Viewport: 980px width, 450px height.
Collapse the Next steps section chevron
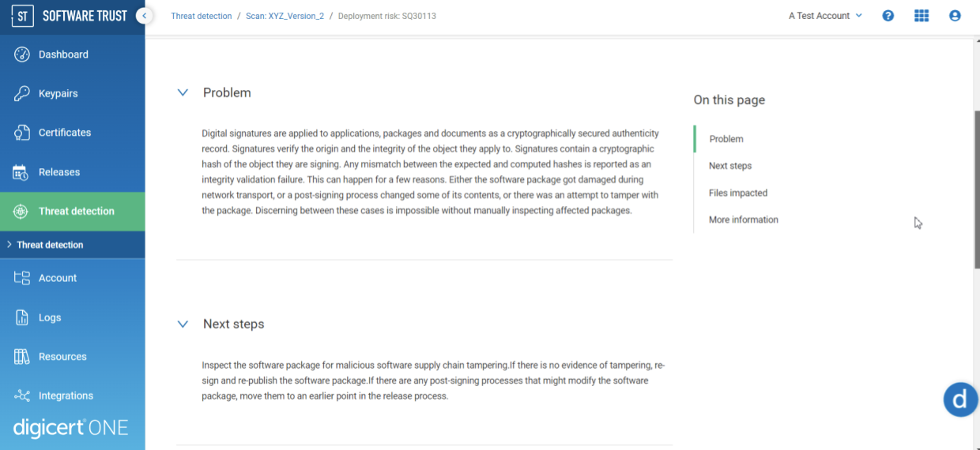[x=183, y=324]
